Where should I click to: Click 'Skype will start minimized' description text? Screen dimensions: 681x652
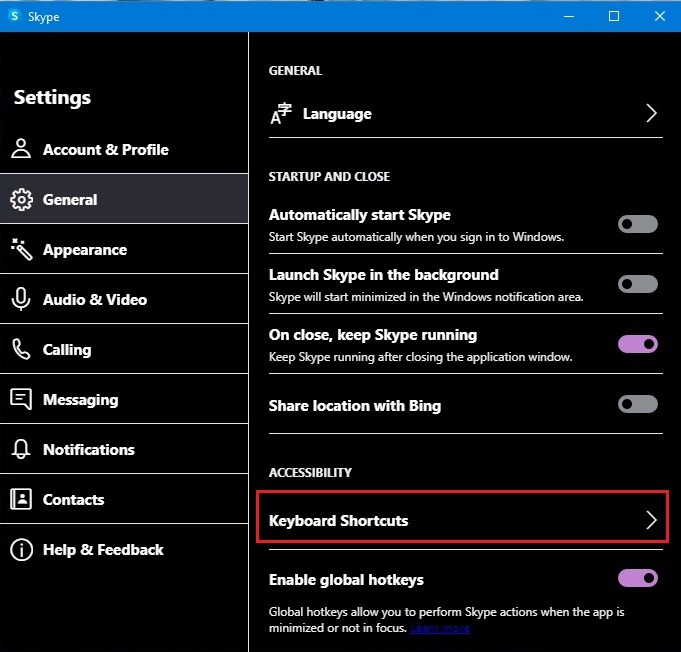click(426, 297)
